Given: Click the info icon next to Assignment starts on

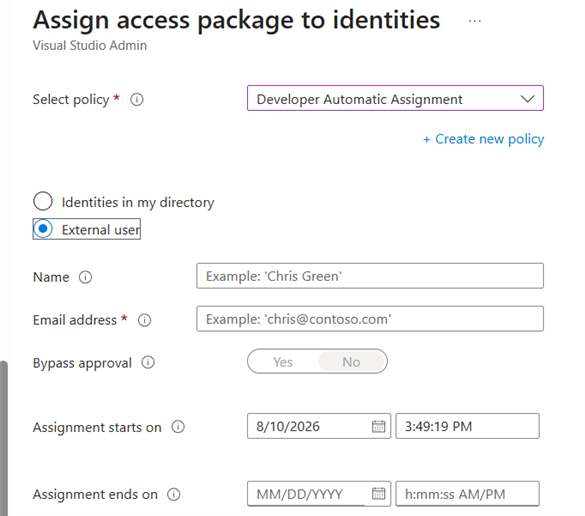Looking at the screenshot, I should (x=178, y=426).
